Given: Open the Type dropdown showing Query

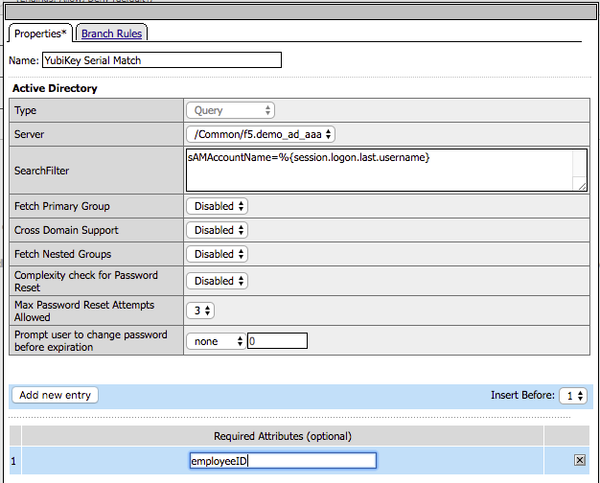Looking at the screenshot, I should [x=230, y=111].
